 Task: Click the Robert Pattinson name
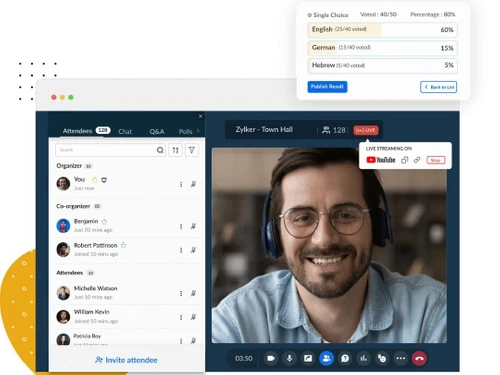click(96, 245)
